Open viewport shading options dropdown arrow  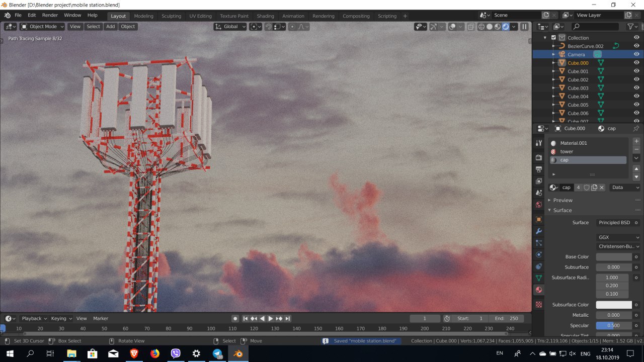(x=514, y=27)
